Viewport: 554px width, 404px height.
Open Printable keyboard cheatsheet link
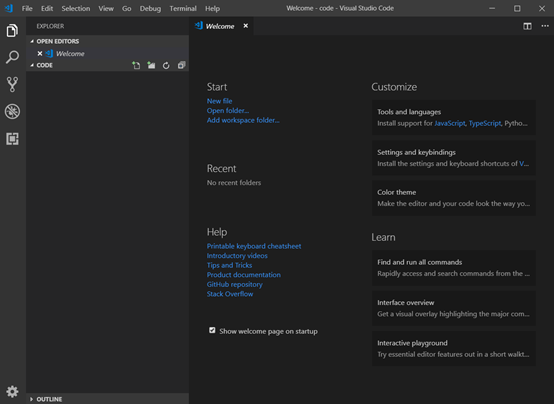pyautogui.click(x=254, y=246)
